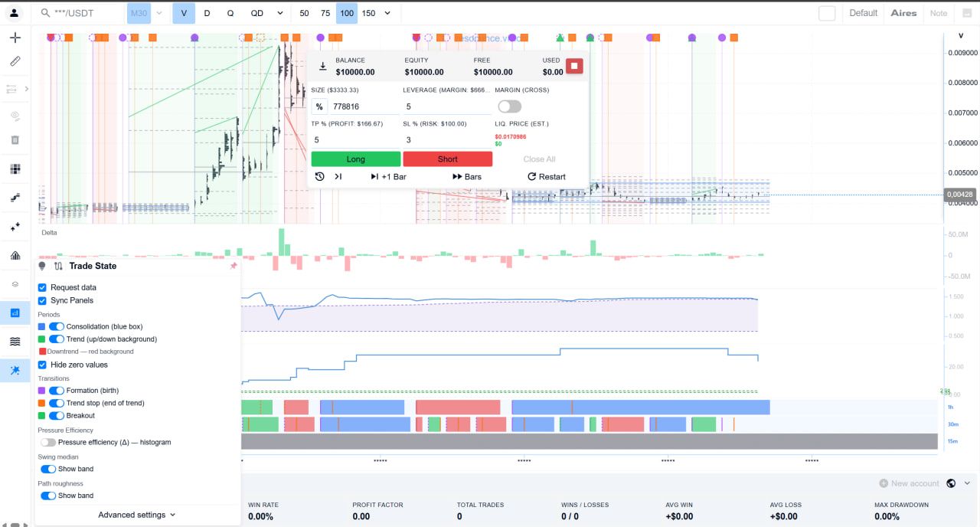980x527 pixels.
Task: Open the grid layout icon in sidebar
Action: point(15,169)
